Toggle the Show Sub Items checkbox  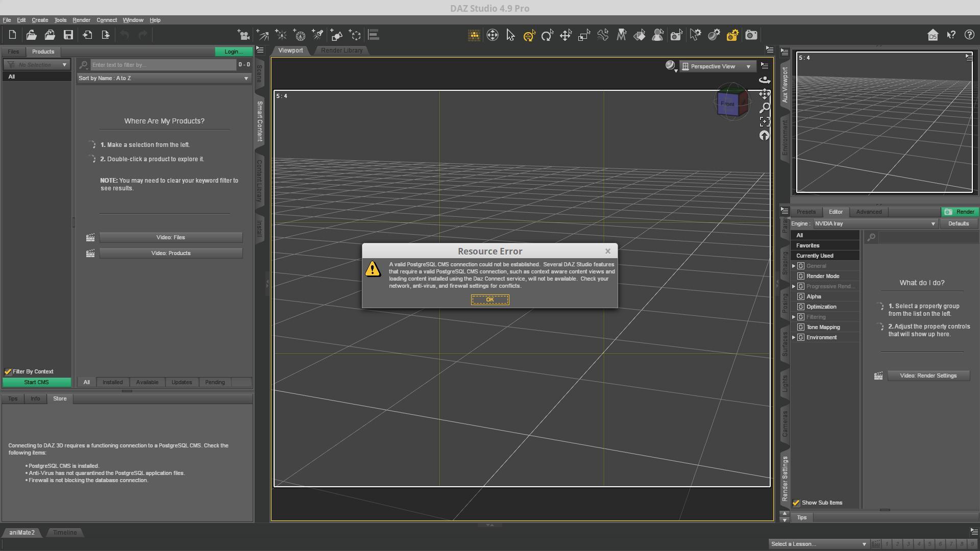coord(796,503)
